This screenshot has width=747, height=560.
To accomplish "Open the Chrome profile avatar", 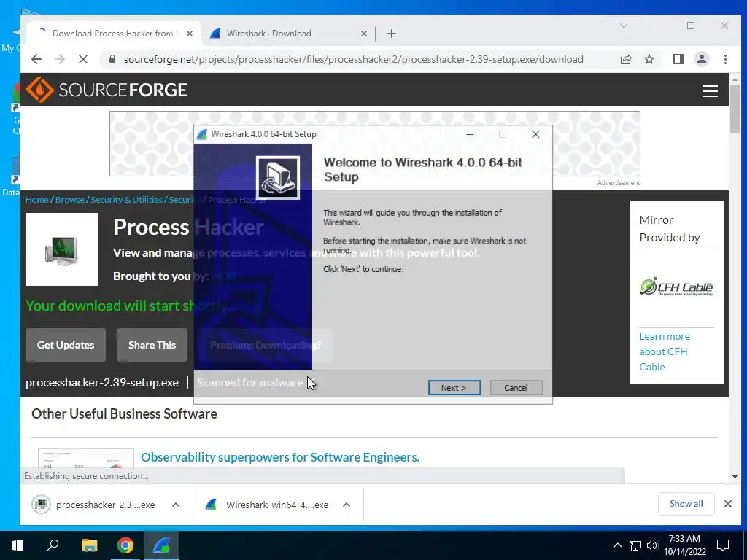I will (x=701, y=59).
